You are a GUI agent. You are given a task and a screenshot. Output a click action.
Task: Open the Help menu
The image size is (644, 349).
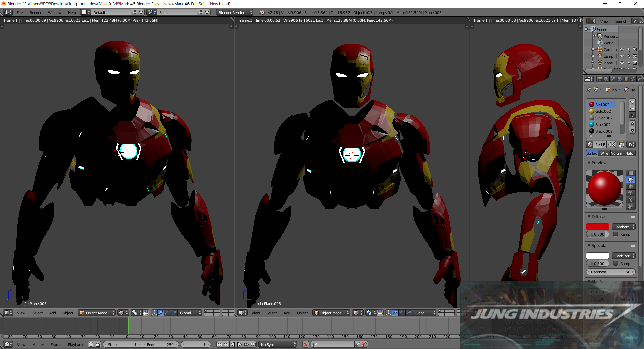[72, 12]
